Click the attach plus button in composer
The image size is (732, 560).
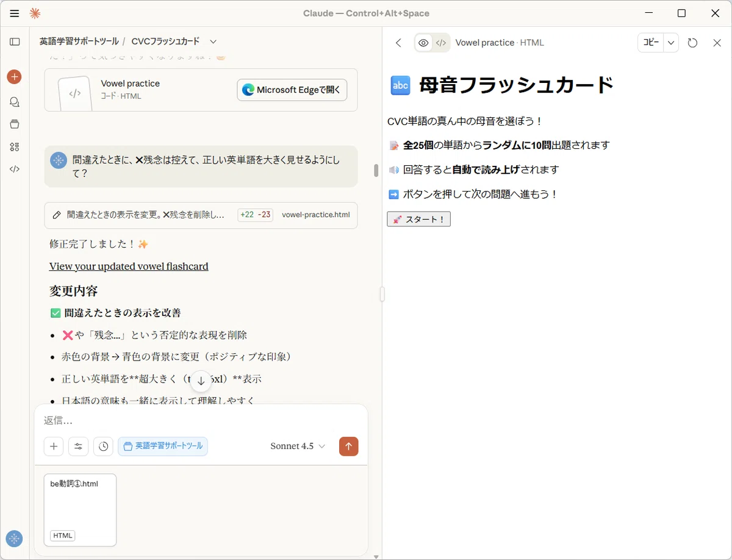[54, 446]
